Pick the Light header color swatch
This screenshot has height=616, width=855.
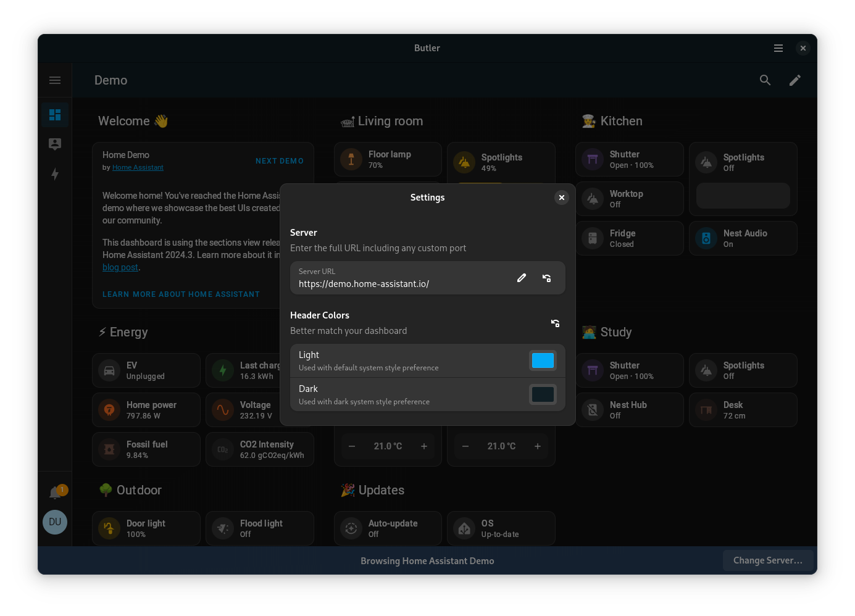pyautogui.click(x=543, y=360)
